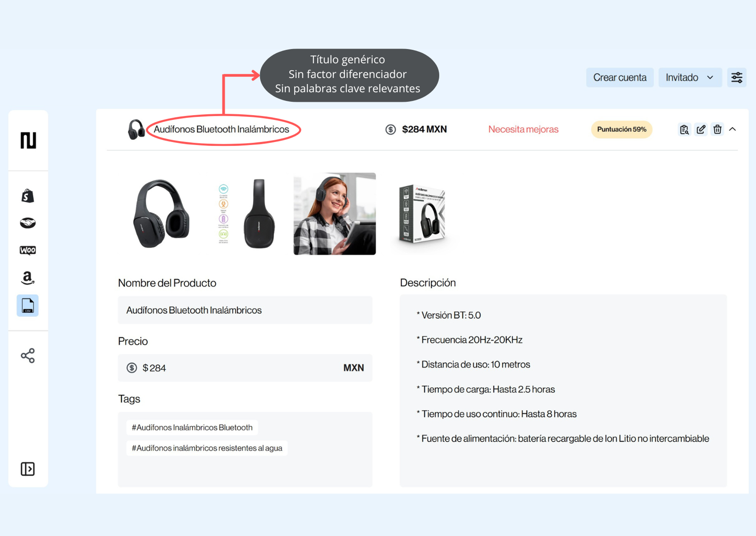Click the edit pencil icon

[x=701, y=129]
